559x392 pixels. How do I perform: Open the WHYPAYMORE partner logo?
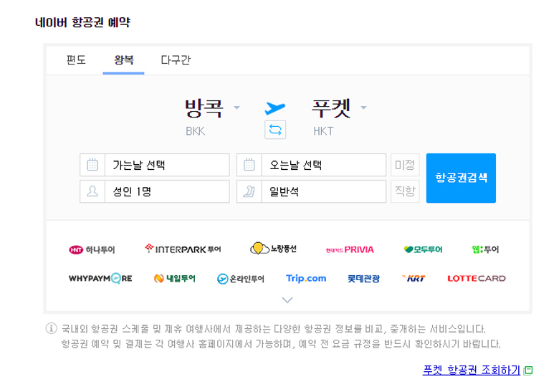[x=100, y=278]
